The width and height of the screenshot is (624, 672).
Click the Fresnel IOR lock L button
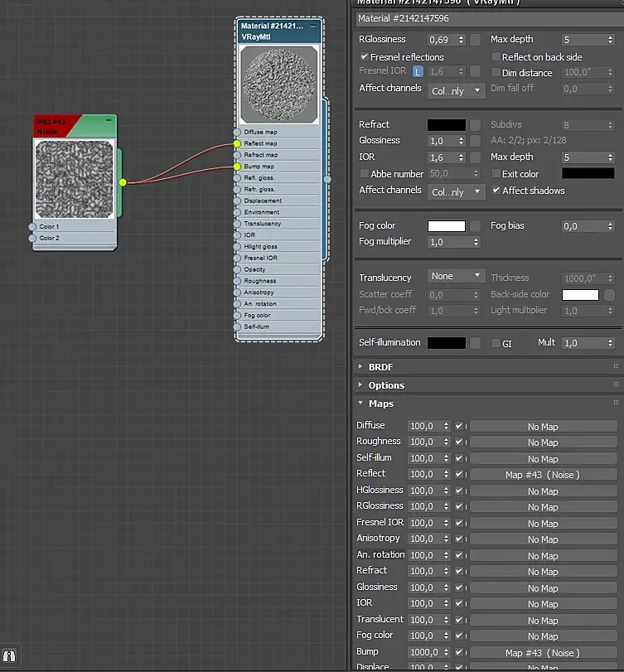418,72
